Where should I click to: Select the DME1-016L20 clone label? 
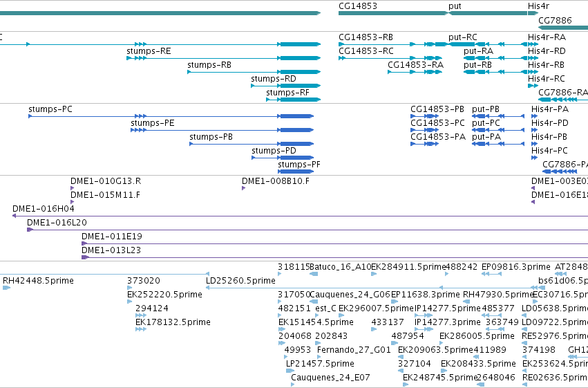click(x=57, y=223)
